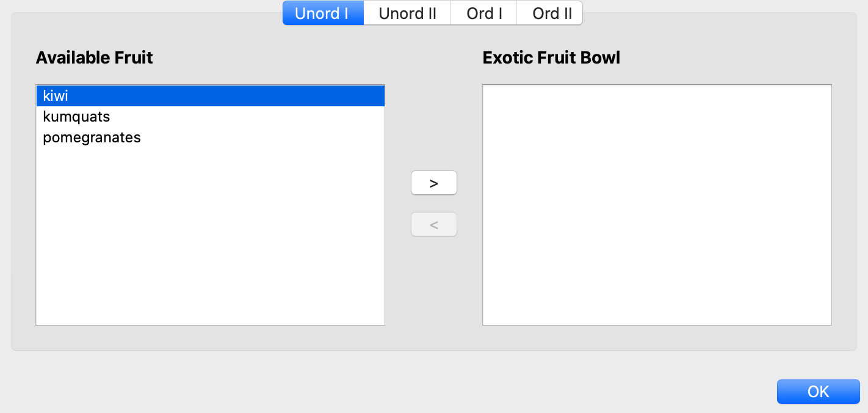868x413 pixels.
Task: Select the Ord II tab
Action: tap(552, 13)
